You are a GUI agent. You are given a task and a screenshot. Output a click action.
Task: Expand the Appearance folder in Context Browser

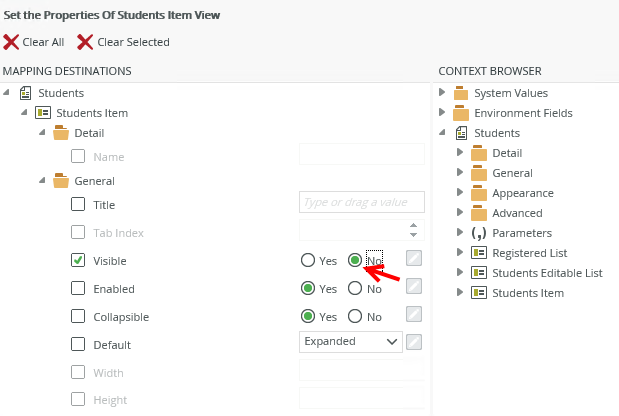pyautogui.click(x=460, y=193)
